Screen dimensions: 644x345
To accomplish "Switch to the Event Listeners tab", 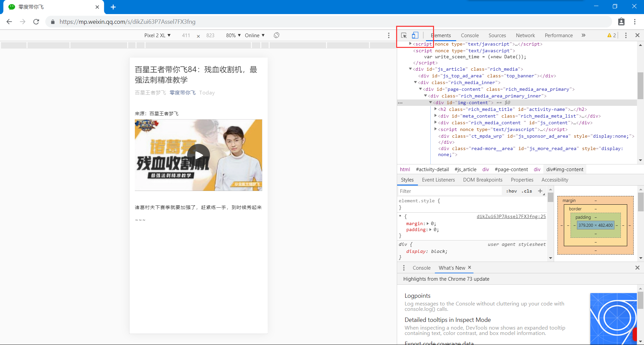I will click(x=438, y=180).
